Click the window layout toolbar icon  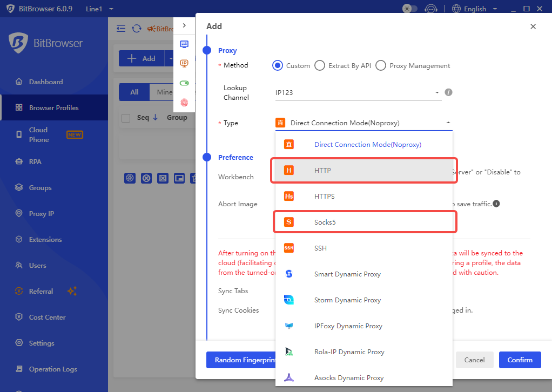pyautogui.click(x=179, y=178)
